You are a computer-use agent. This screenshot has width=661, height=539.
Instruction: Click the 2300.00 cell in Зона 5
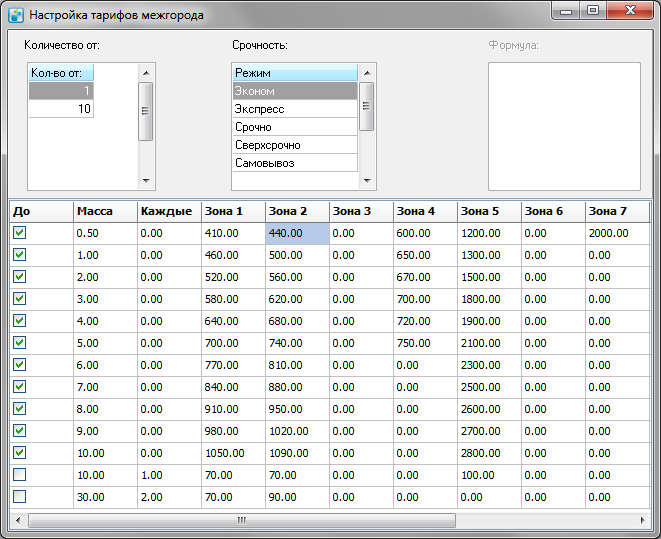[489, 365]
